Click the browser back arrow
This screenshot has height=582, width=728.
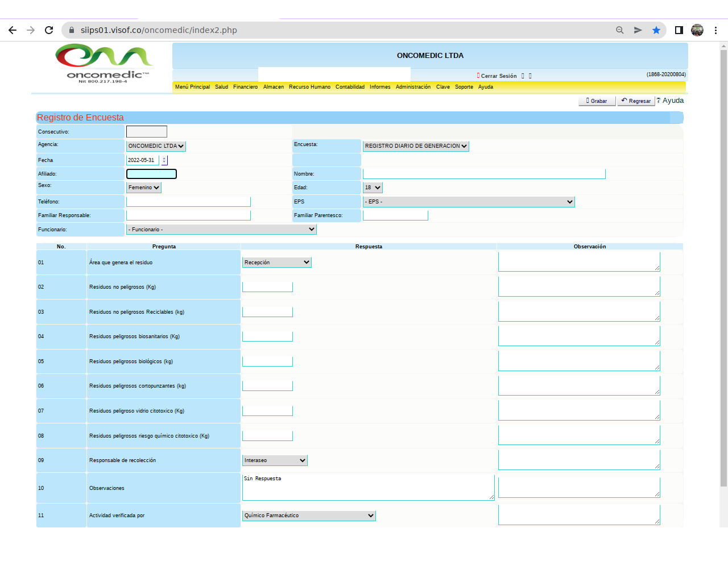(x=13, y=30)
